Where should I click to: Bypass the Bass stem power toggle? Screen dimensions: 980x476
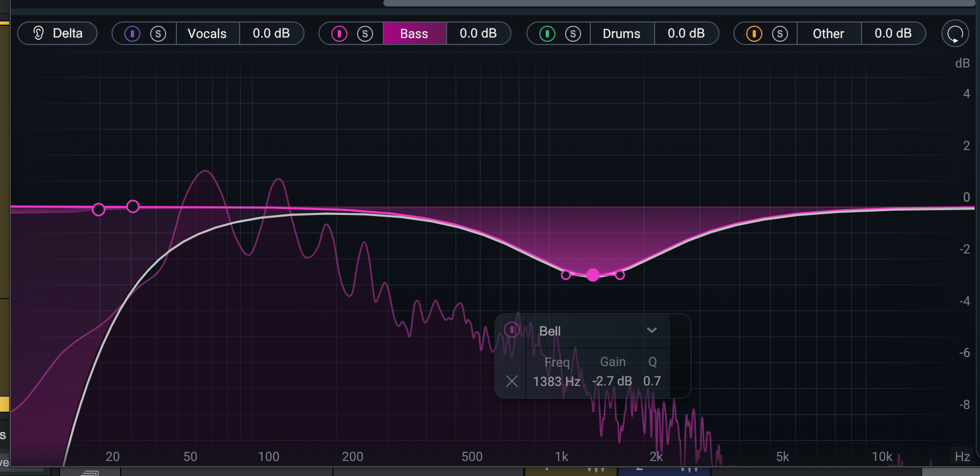(x=339, y=34)
